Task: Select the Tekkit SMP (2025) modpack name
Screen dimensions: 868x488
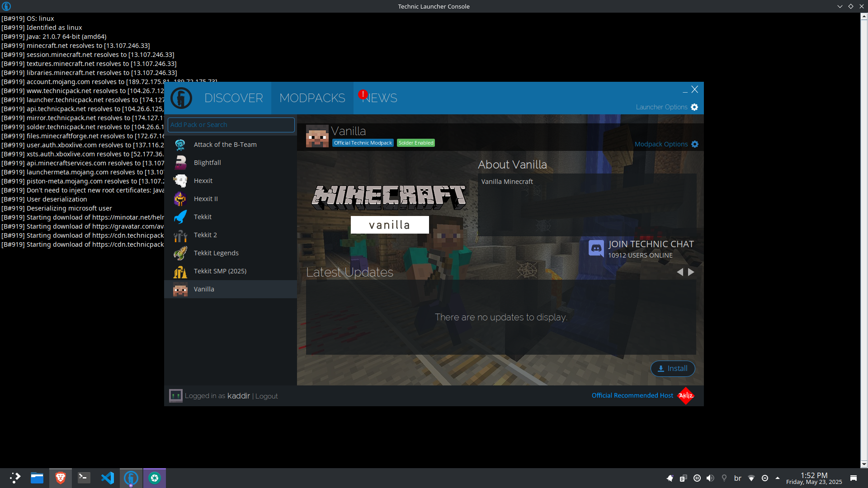Action: [220, 271]
